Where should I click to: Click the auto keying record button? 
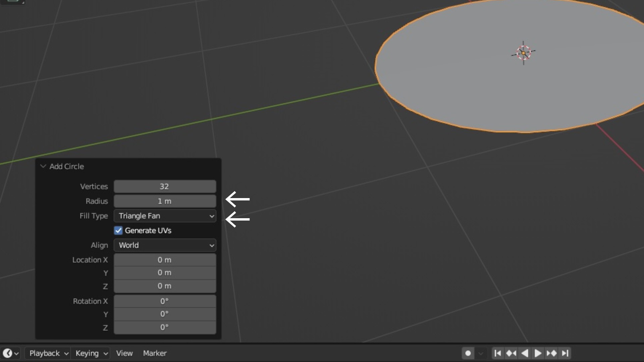pos(468,353)
